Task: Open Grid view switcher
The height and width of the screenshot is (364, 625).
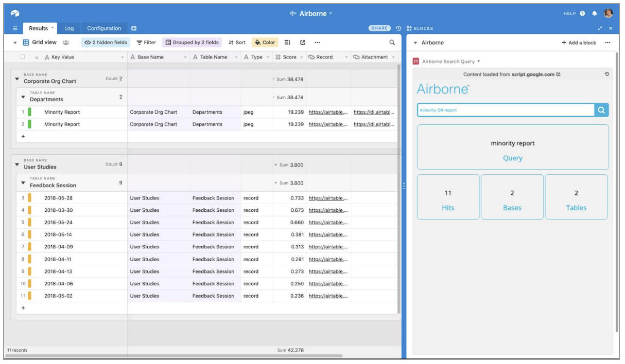Action: (x=40, y=43)
